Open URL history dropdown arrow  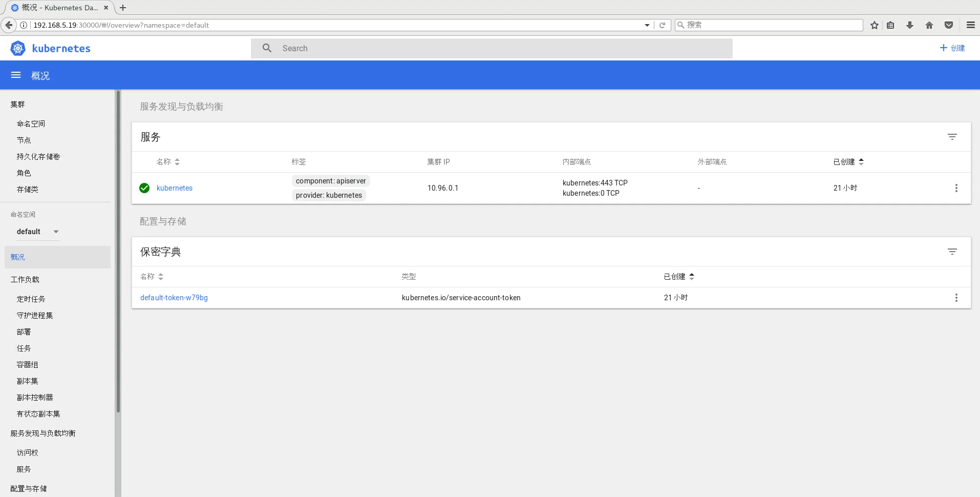point(647,25)
